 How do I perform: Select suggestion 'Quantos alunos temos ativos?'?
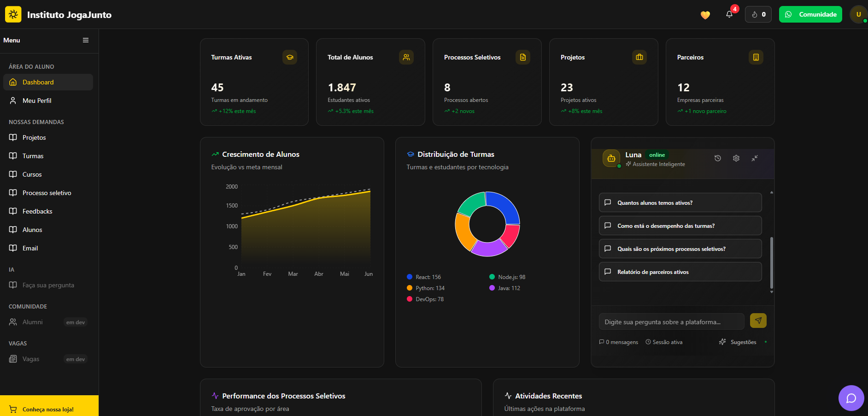click(680, 202)
